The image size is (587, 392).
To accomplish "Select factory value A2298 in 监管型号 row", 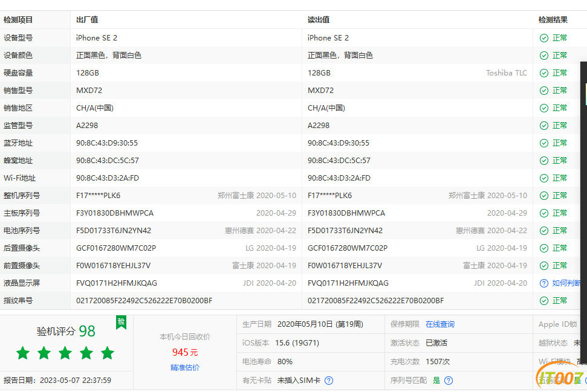I will tap(87, 126).
